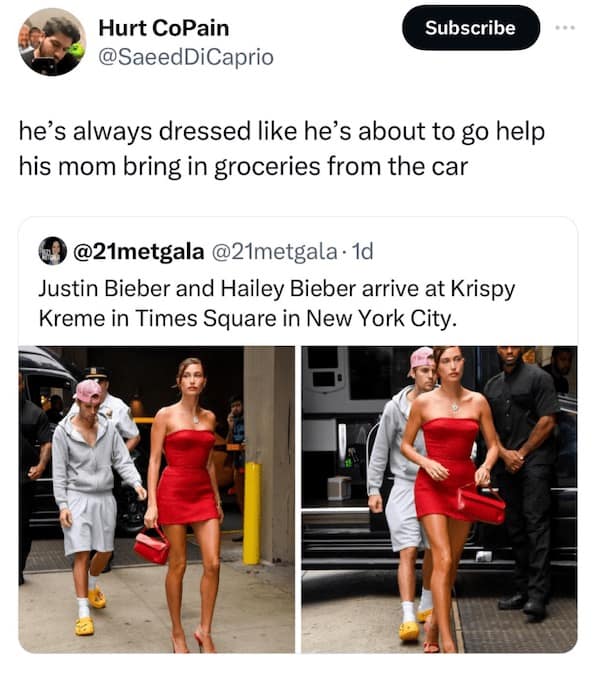Click the red handbag in right photo

pos(481,504)
